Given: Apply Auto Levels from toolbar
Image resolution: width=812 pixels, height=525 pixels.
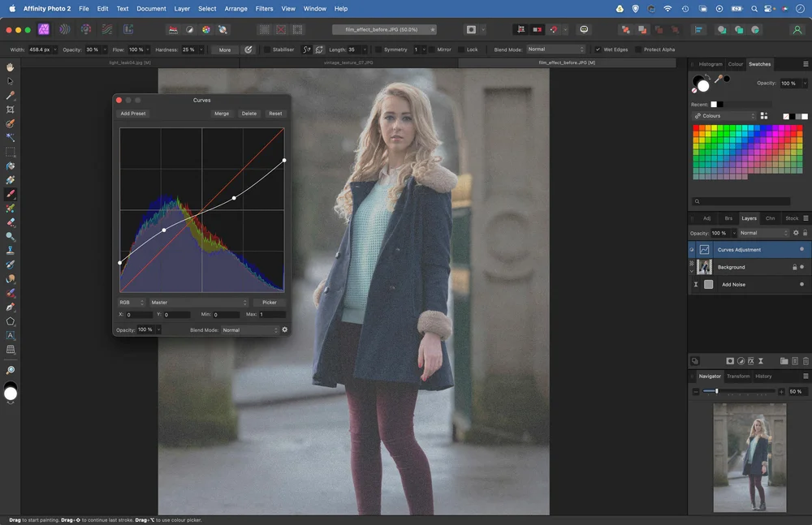Looking at the screenshot, I should click(173, 29).
